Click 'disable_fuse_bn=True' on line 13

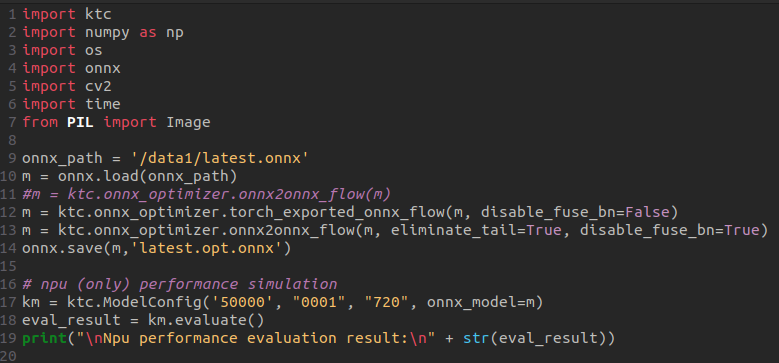click(x=665, y=230)
